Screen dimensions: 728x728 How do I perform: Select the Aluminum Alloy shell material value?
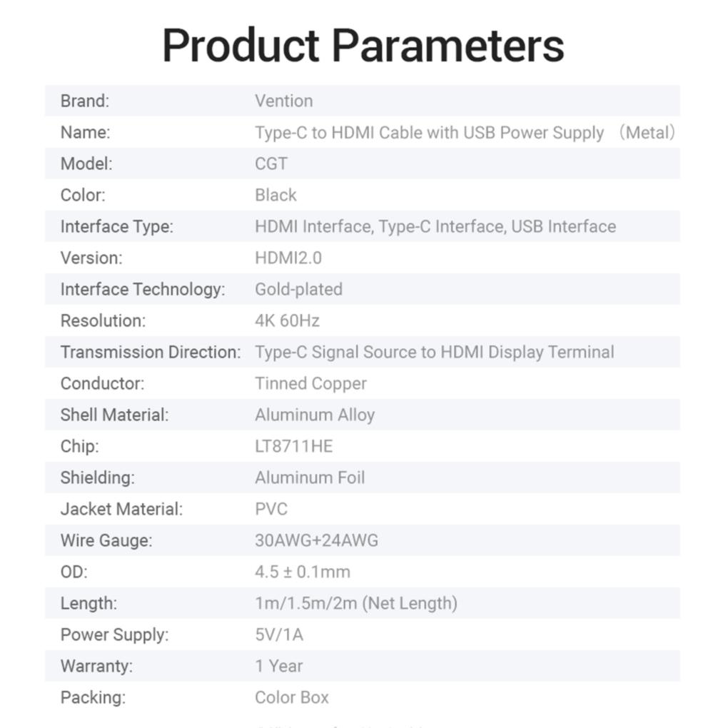click(x=315, y=415)
